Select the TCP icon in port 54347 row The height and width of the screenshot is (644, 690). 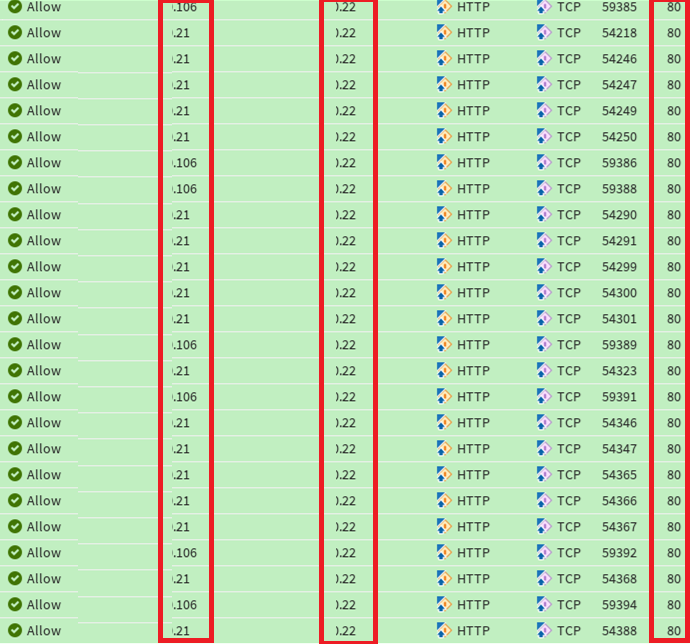click(544, 449)
